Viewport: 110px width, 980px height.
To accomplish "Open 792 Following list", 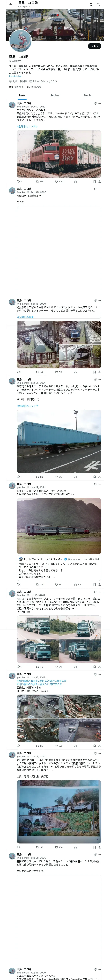I will click(x=16, y=87).
